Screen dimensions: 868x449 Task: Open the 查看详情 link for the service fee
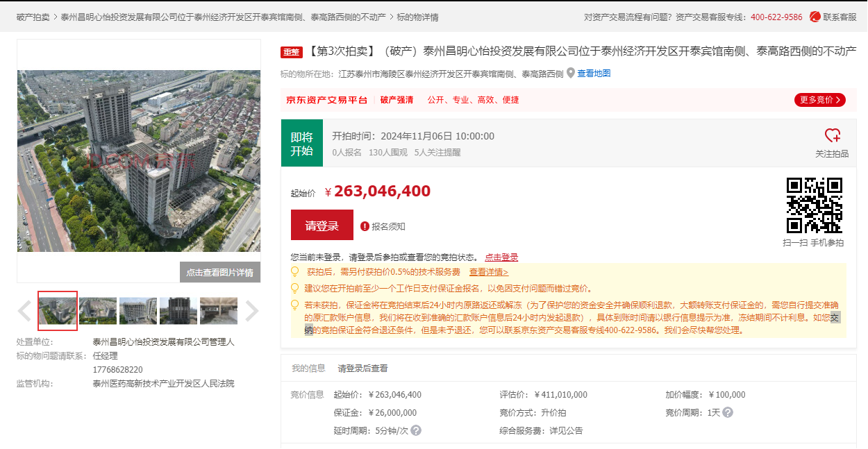click(488, 273)
